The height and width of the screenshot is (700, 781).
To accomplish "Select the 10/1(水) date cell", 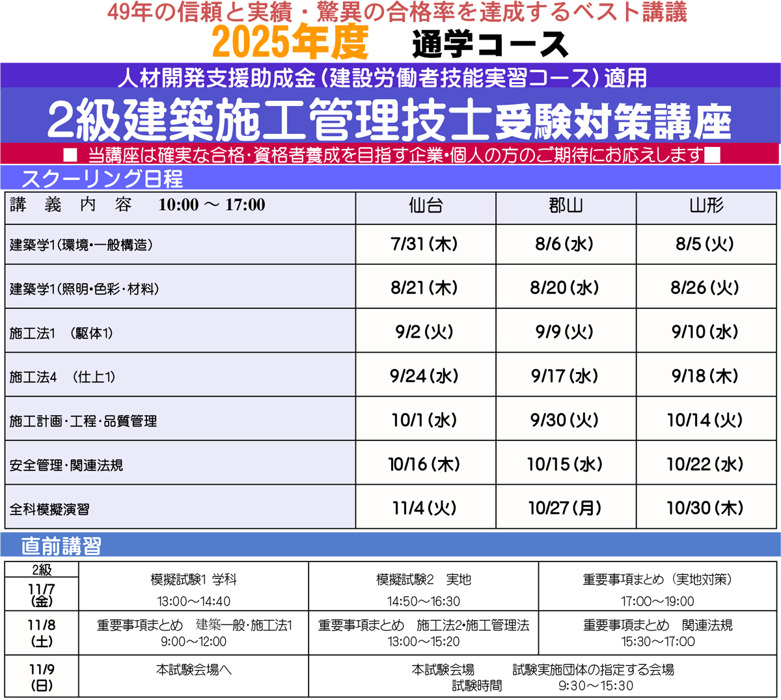I will 426,419.
